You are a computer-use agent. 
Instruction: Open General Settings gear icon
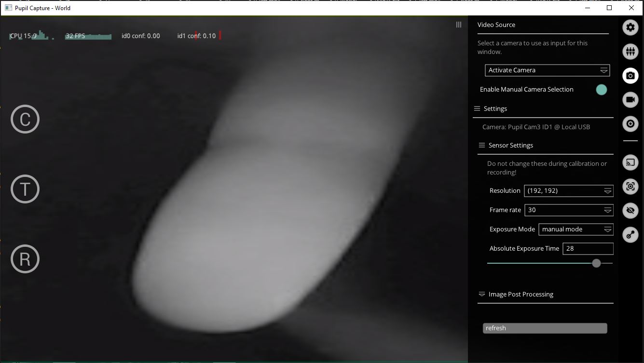pos(630,27)
